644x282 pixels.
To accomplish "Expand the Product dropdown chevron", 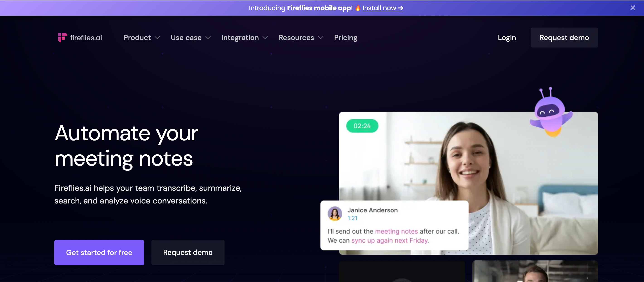I will click(157, 38).
